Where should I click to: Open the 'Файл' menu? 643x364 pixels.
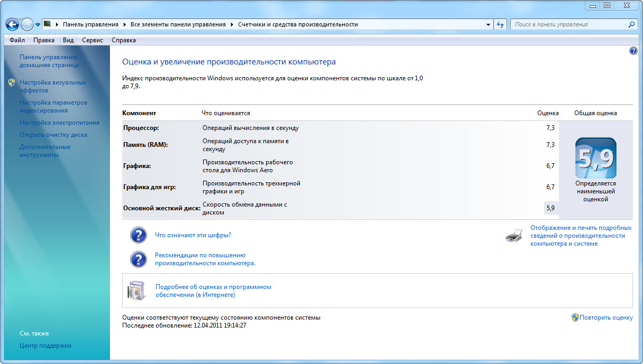17,40
